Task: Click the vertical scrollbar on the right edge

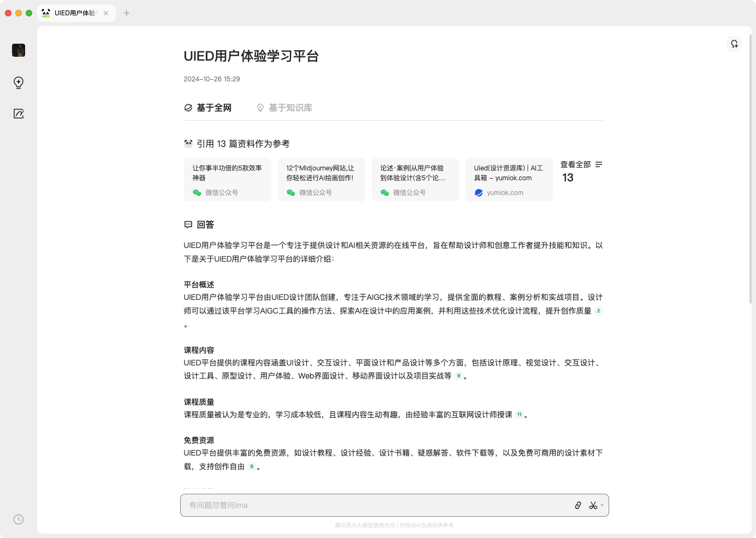Action: coord(751,169)
